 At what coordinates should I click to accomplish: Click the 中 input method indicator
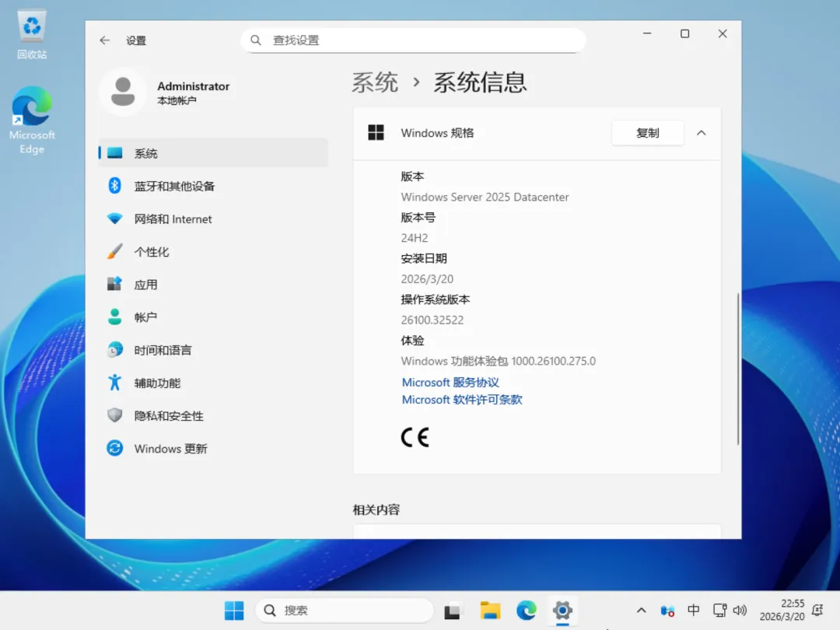tap(693, 611)
